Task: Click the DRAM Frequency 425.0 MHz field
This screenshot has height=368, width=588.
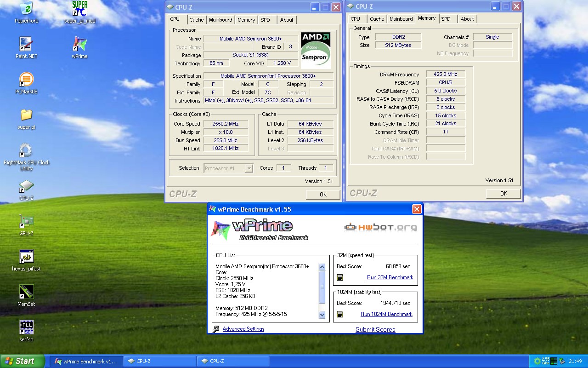Action: tap(446, 74)
